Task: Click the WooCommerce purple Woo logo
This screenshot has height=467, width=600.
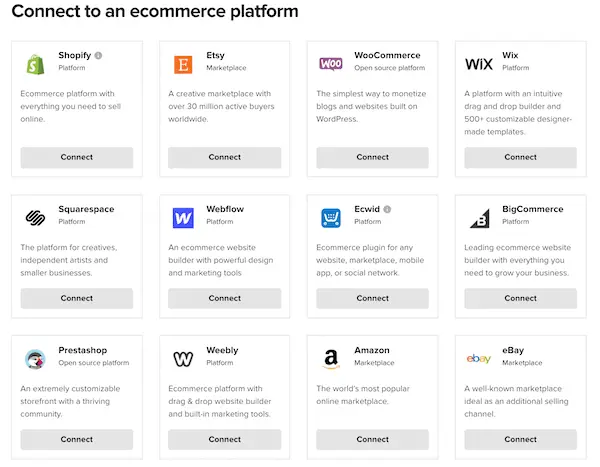Action: (x=331, y=64)
